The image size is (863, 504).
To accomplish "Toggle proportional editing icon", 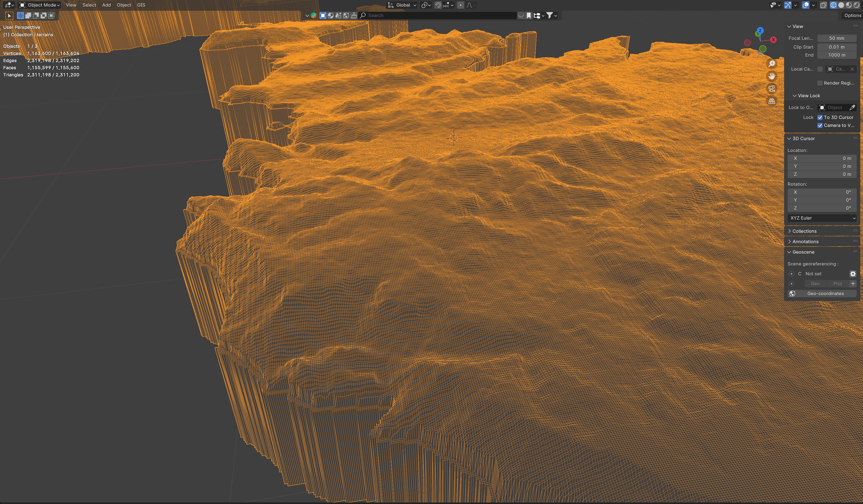I will coord(461,5).
